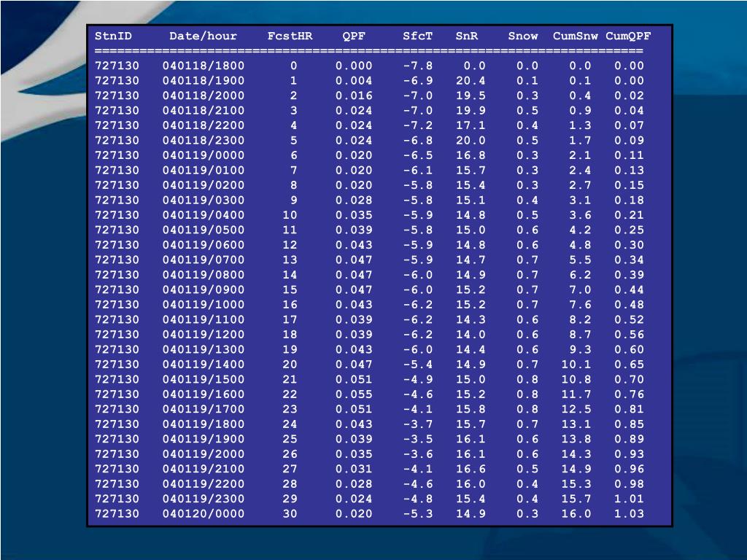The image size is (747, 560).
Task: Click the CumQPF column header
Action: click(x=628, y=36)
